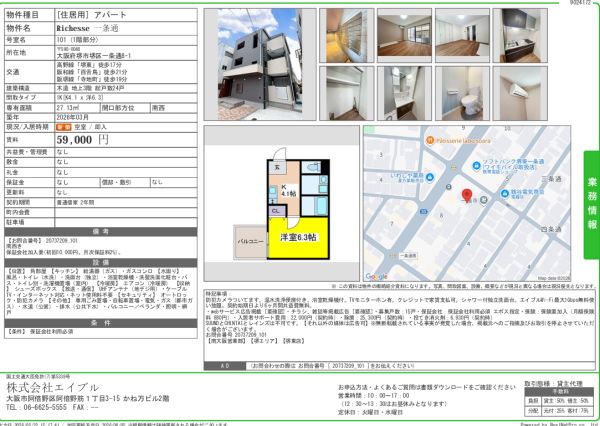Select the access line '高野線「堺東」徒歩17分'
Image resolution: width=600 pixels, height=426 pixels.
[89, 65]
